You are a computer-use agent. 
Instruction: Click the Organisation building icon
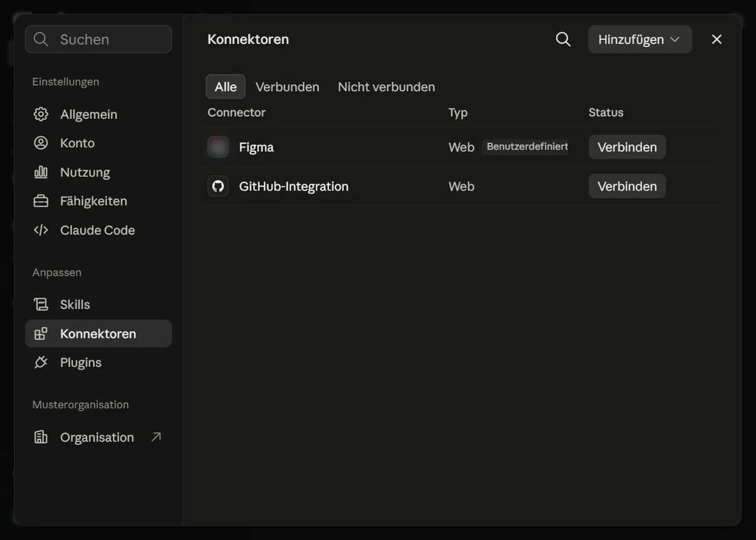[41, 438]
